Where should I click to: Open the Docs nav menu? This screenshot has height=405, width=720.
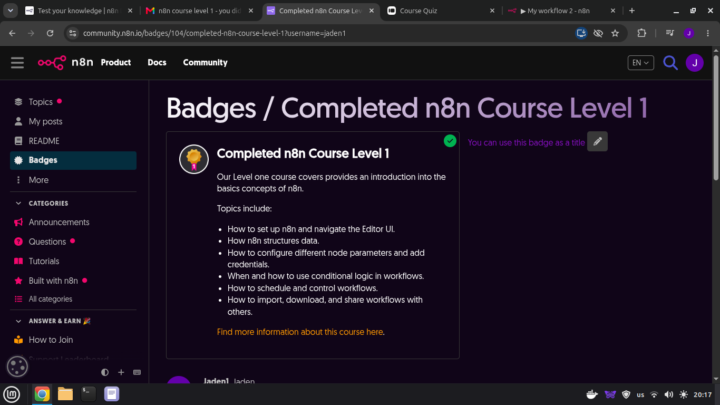point(157,62)
